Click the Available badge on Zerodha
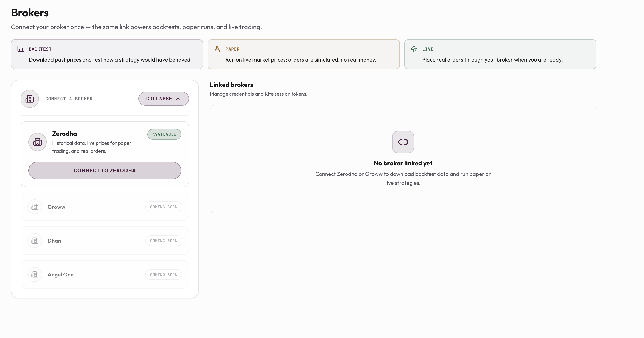The height and width of the screenshot is (338, 644). click(x=164, y=134)
